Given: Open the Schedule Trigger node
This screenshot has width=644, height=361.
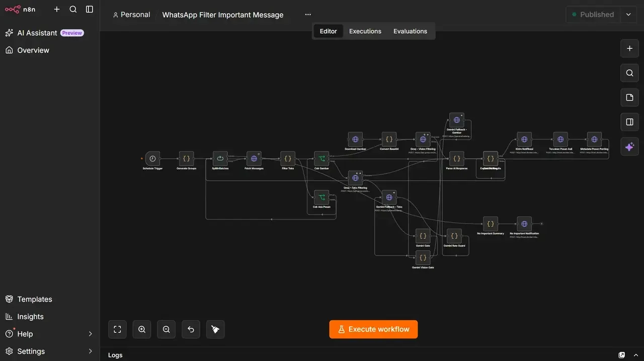Looking at the screenshot, I should tap(152, 159).
